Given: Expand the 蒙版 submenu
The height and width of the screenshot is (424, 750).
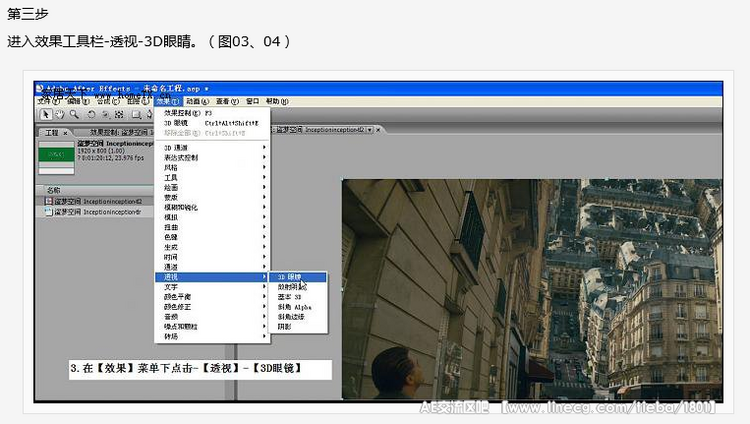Looking at the screenshot, I should click(212, 197).
